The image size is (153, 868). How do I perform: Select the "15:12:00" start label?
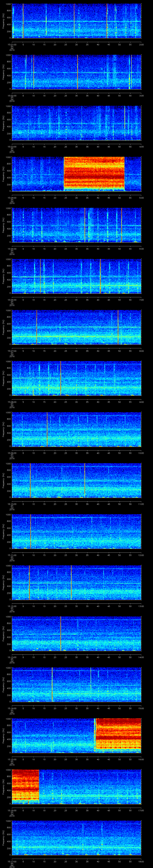(12, 606)
